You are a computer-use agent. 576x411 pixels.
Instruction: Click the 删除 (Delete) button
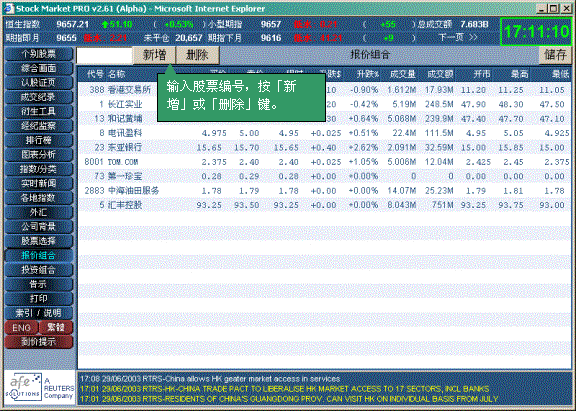[198, 55]
